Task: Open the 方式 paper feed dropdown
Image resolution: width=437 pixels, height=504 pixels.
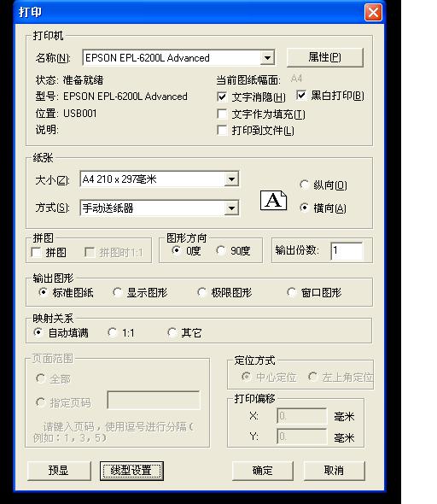Action: (231, 208)
